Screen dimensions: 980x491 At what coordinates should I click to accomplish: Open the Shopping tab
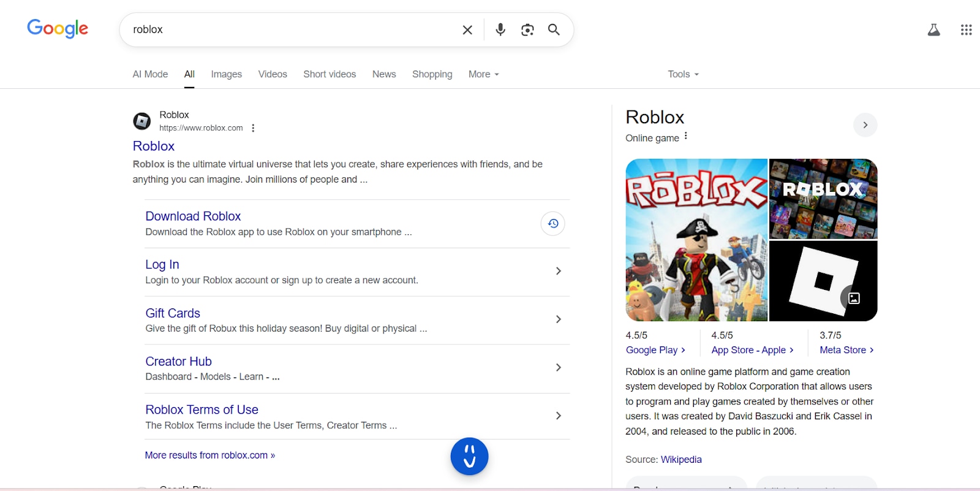[432, 74]
